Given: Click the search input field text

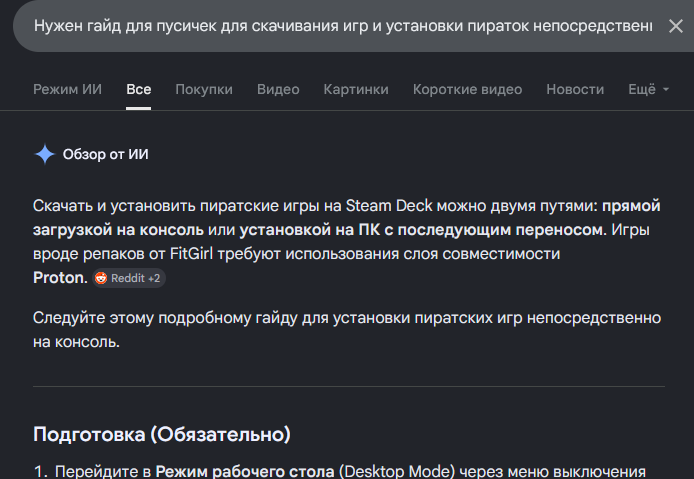Looking at the screenshot, I should pos(343,26).
